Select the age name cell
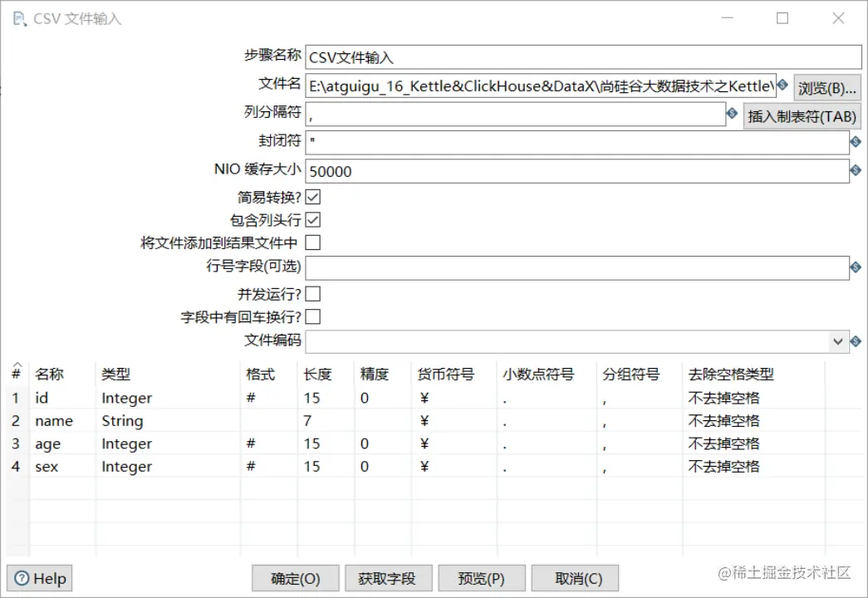 (x=62, y=444)
